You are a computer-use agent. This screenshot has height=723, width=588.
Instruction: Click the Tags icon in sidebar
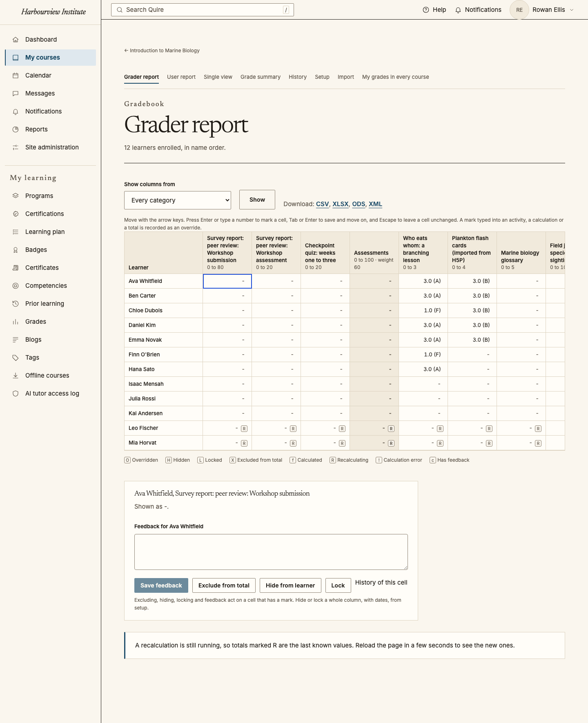tap(16, 358)
